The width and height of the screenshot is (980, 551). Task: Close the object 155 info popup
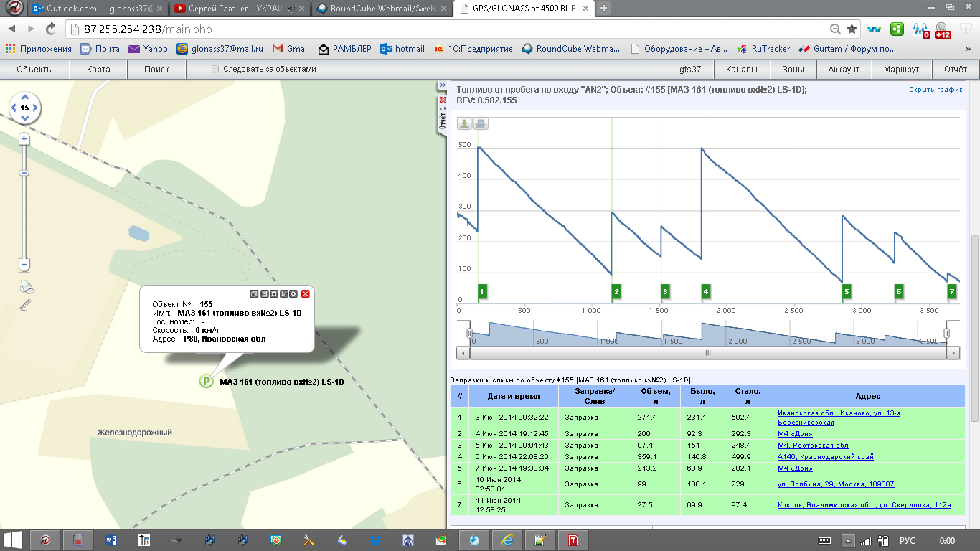pos(305,293)
